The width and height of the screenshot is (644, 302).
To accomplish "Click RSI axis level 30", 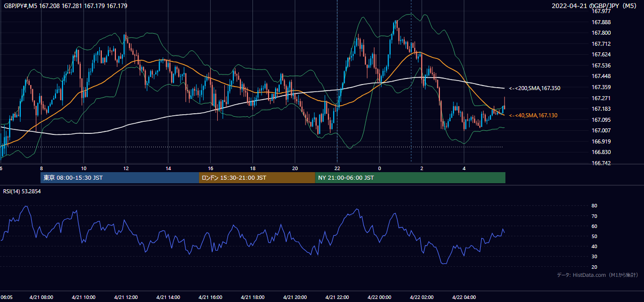I will [594, 257].
